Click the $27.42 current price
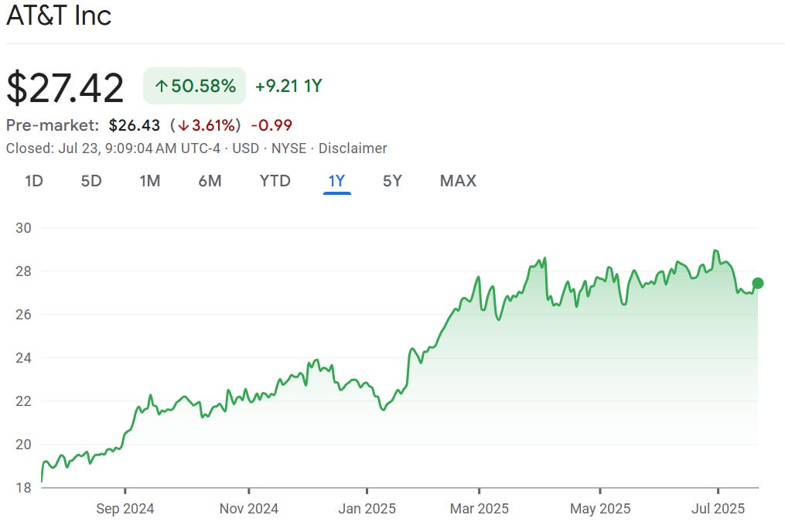 pos(65,87)
